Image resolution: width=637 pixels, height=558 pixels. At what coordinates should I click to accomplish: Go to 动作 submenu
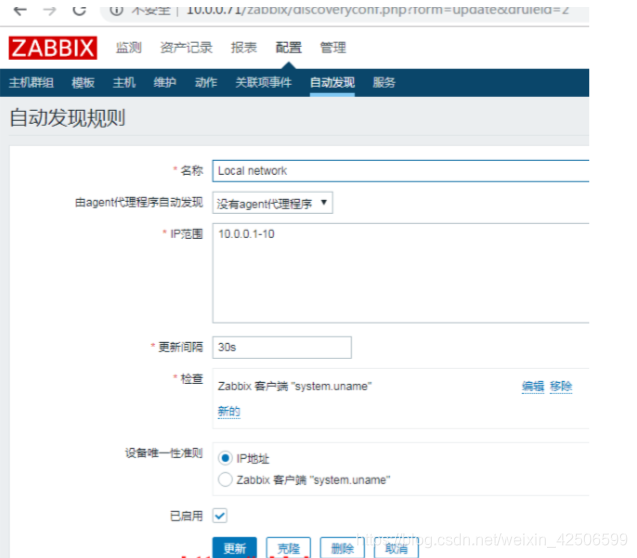[x=206, y=83]
